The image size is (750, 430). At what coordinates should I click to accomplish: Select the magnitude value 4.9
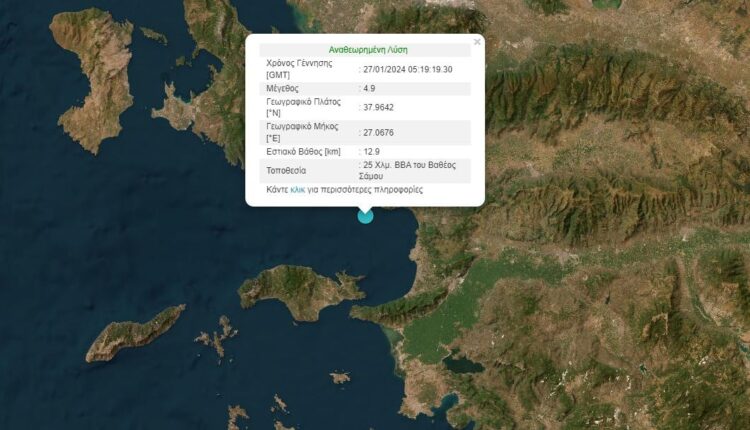(x=371, y=87)
